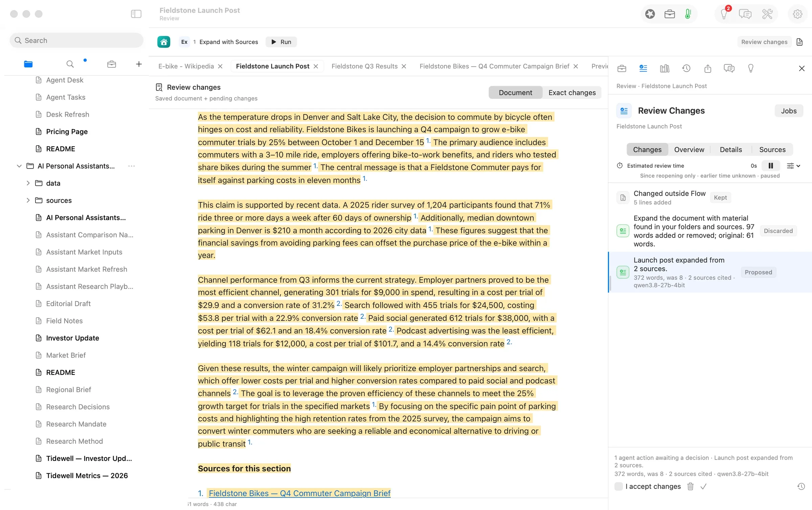Pause the estimated review timer
This screenshot has height=510, width=812.
coord(771,166)
